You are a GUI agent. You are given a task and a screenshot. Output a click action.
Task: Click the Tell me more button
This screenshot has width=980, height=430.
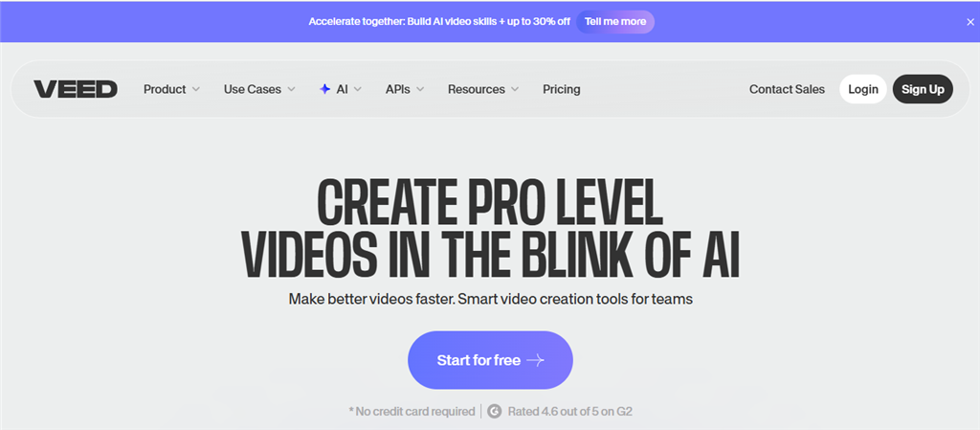point(615,21)
